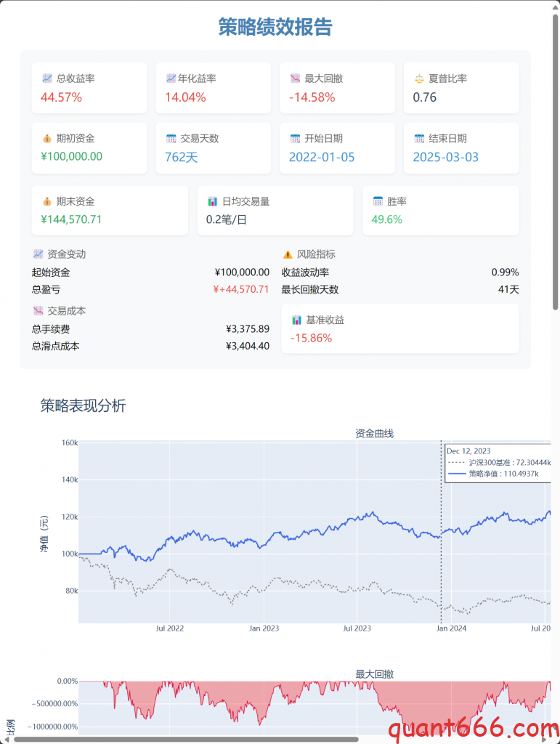Screen dimensions: 560x744
Task: Click the Jul 2022 x-axis label
Action: pos(170,628)
